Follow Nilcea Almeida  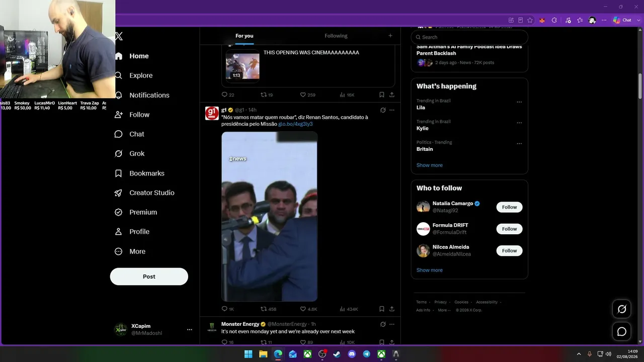509,250
